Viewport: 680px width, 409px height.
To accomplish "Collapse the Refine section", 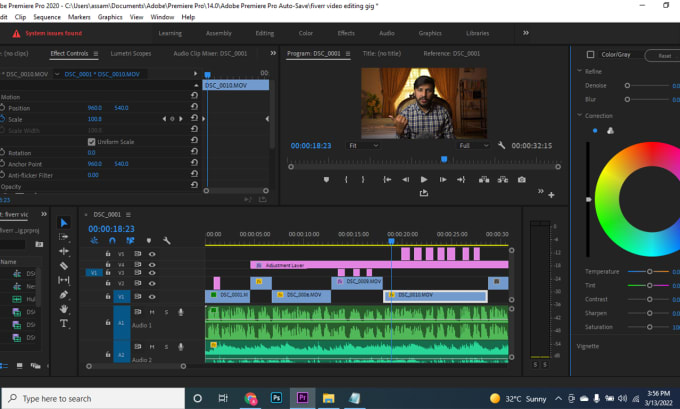I will click(579, 71).
